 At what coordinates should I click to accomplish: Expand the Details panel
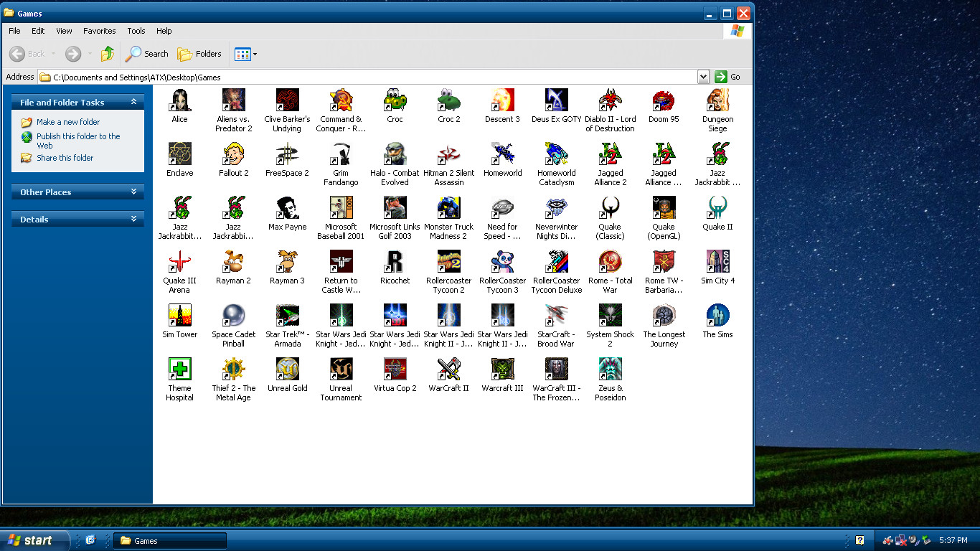coord(77,220)
